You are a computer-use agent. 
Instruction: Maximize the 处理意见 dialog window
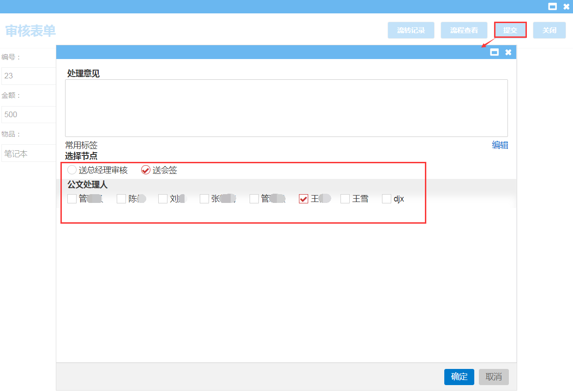[494, 52]
